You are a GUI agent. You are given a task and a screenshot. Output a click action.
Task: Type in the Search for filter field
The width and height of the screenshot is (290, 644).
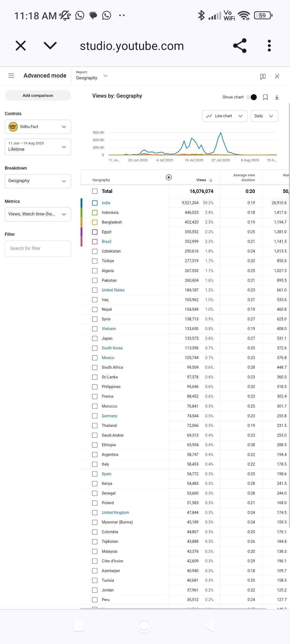pos(38,248)
